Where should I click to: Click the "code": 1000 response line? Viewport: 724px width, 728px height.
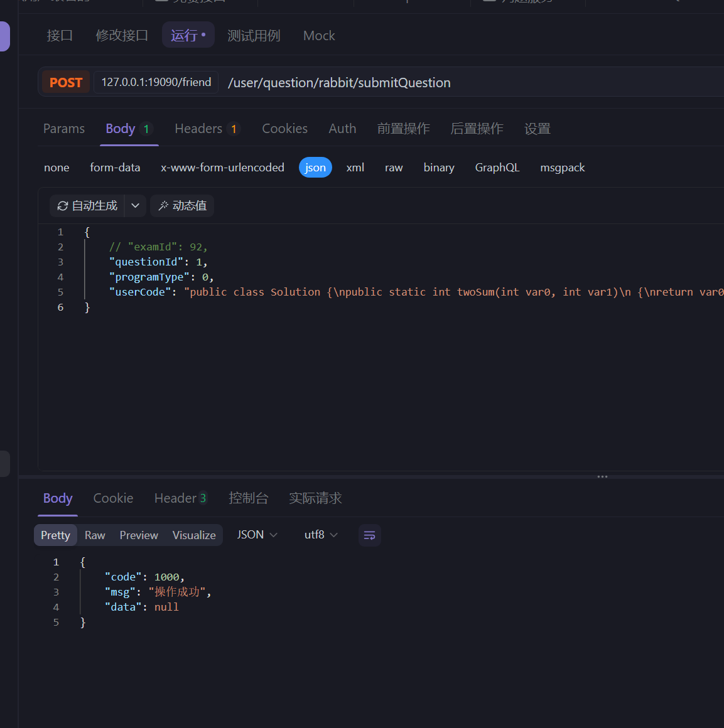click(144, 577)
